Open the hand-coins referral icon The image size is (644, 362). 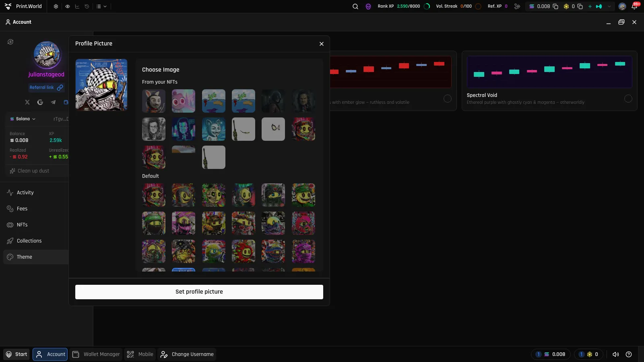517,6
